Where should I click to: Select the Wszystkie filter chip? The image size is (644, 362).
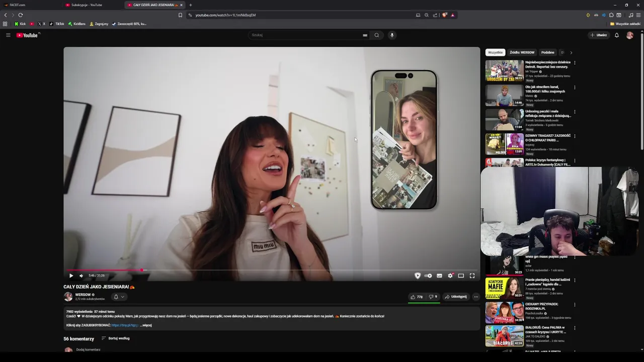pos(495,52)
